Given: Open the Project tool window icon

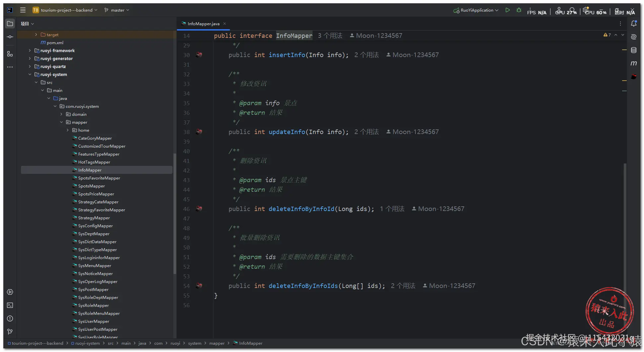Looking at the screenshot, I should click(10, 24).
